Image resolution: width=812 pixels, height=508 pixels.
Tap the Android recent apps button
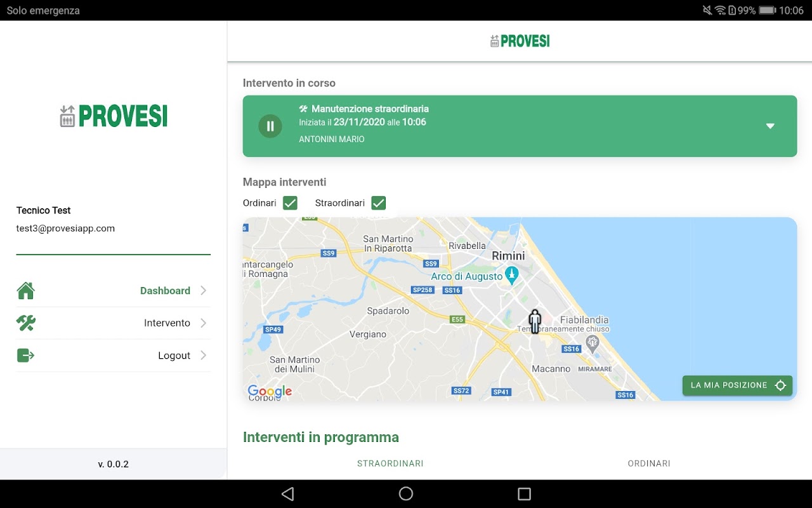coord(524,494)
